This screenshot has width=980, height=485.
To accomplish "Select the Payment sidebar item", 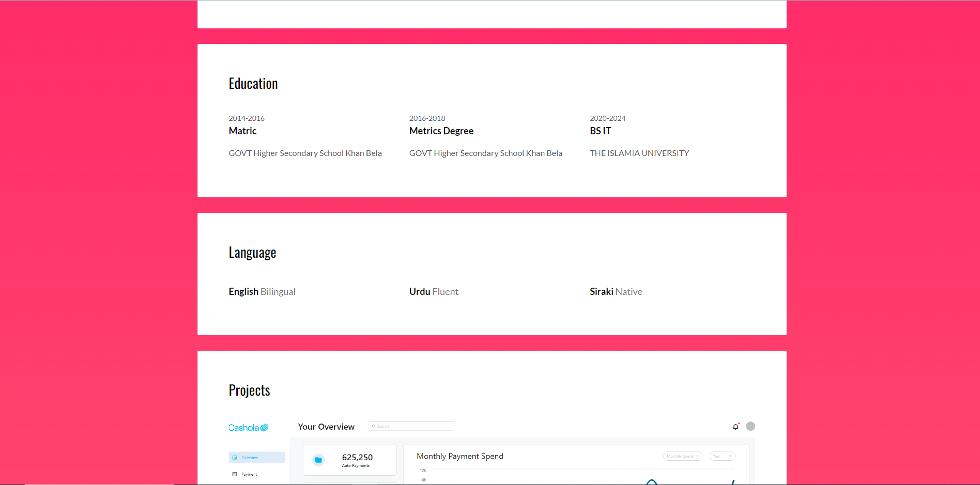I will point(257,474).
